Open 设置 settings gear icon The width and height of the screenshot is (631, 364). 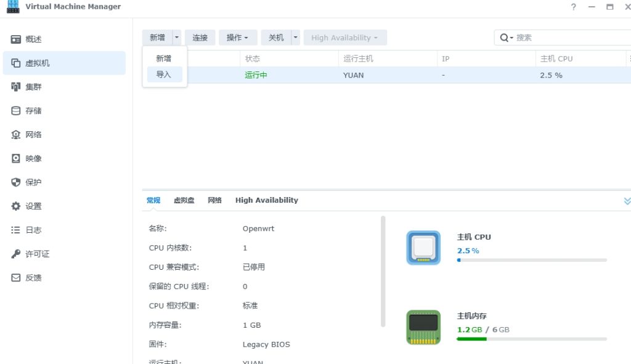(16, 206)
